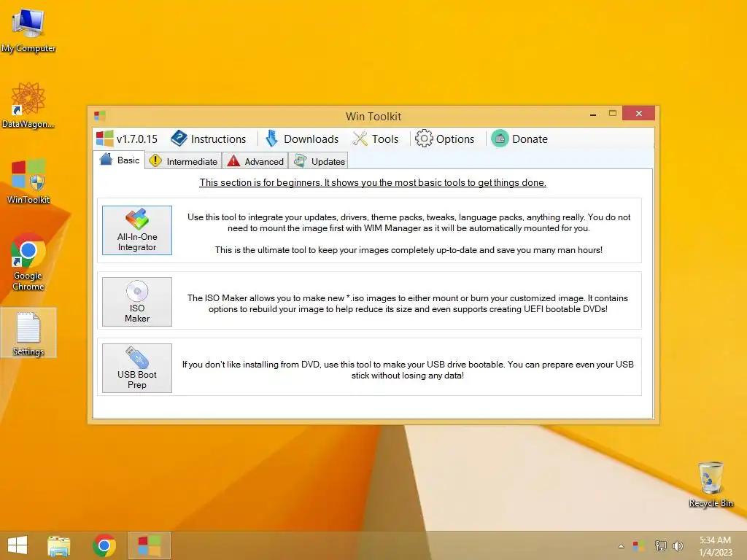Open the Updates tab
This screenshot has height=560, width=747.
319,161
